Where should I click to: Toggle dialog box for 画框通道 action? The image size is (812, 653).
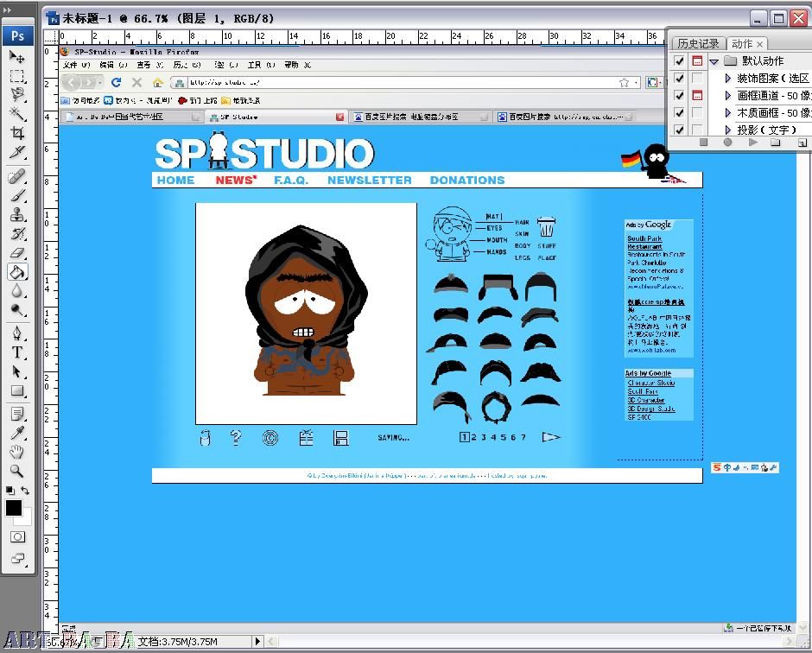(697, 95)
